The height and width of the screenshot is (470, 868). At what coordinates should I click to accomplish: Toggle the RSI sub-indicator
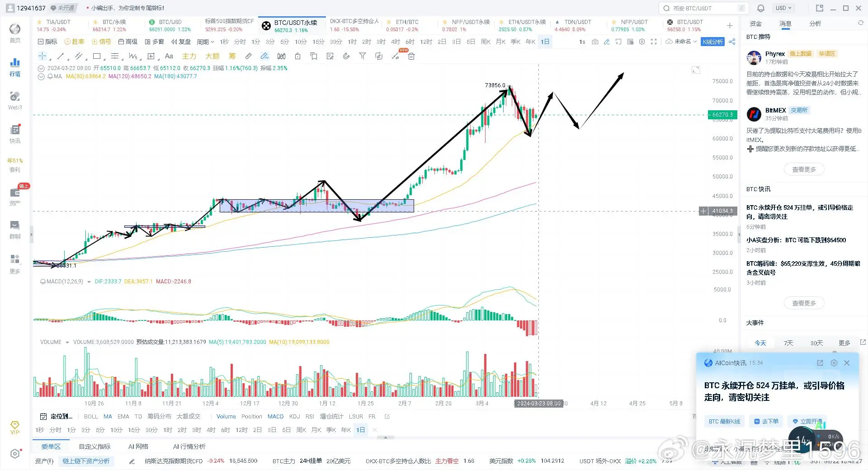[x=310, y=416]
